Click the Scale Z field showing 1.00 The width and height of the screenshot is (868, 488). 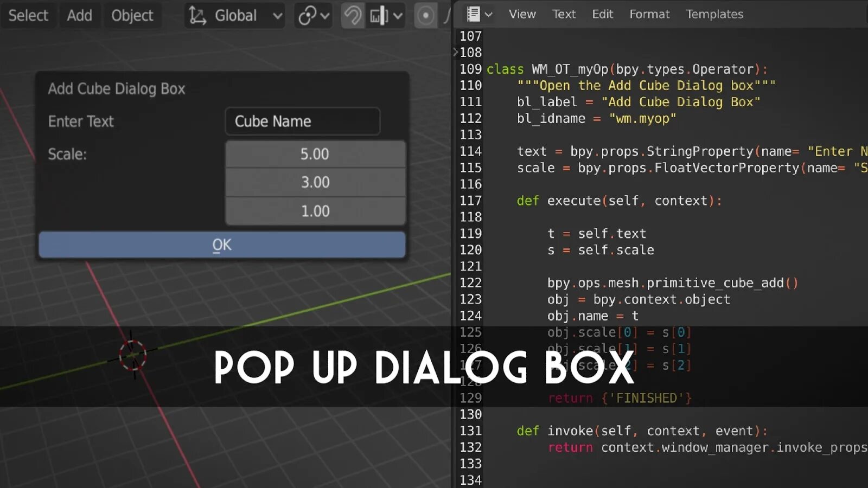tap(315, 211)
